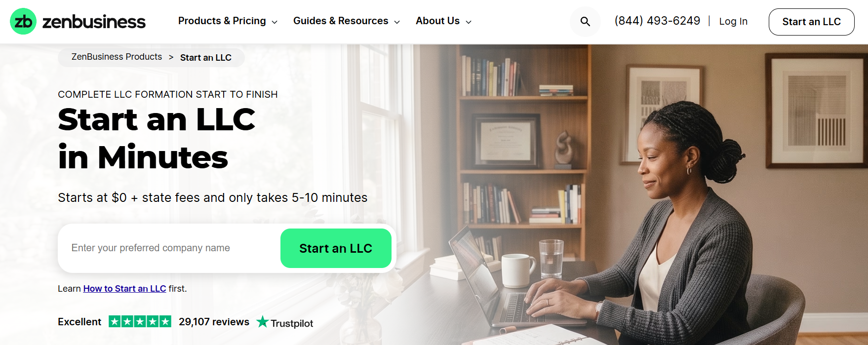Open the Log In link
This screenshot has width=868, height=345.
(733, 21)
